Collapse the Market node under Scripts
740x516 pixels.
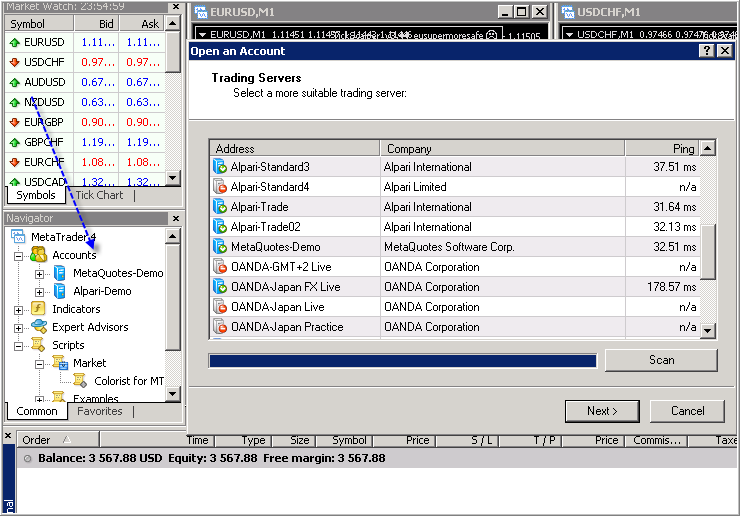coord(40,364)
